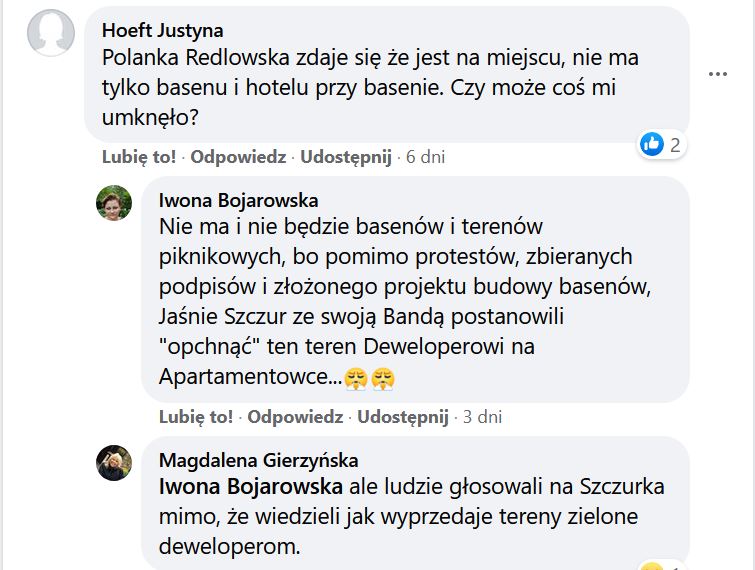Like Iwona Bojarowska's comment with Lubię to!
Viewport: 755px width, 570px height.
[x=196, y=417]
